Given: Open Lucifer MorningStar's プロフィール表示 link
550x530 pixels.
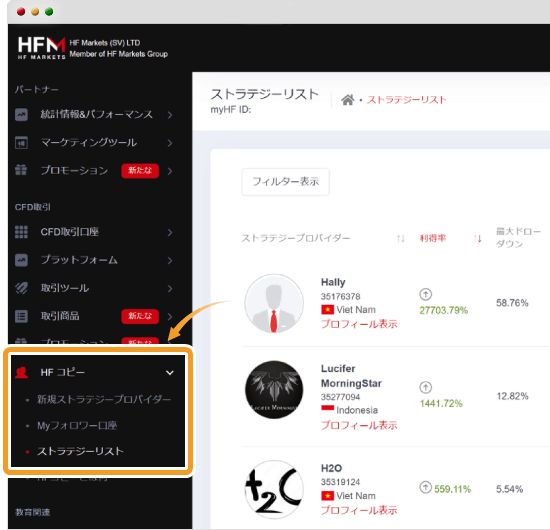Looking at the screenshot, I should coord(359,425).
